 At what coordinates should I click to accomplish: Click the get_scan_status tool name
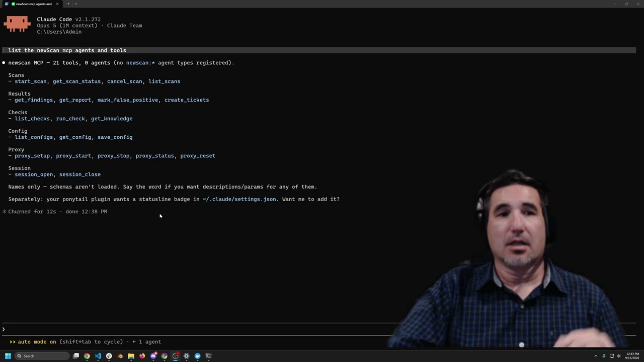point(77,81)
